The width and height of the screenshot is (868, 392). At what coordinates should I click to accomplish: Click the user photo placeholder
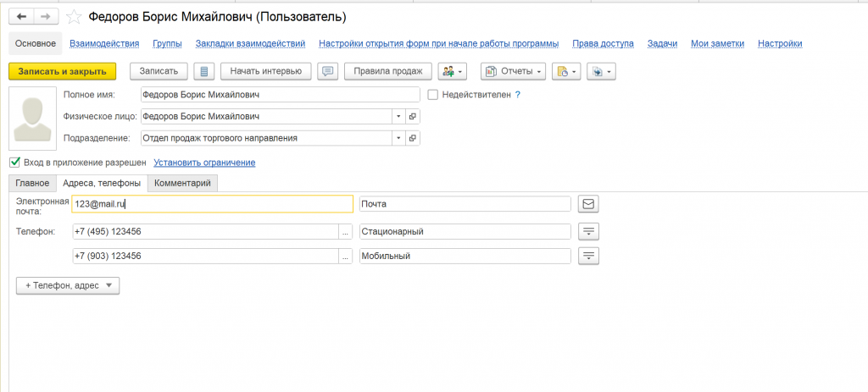coord(32,117)
